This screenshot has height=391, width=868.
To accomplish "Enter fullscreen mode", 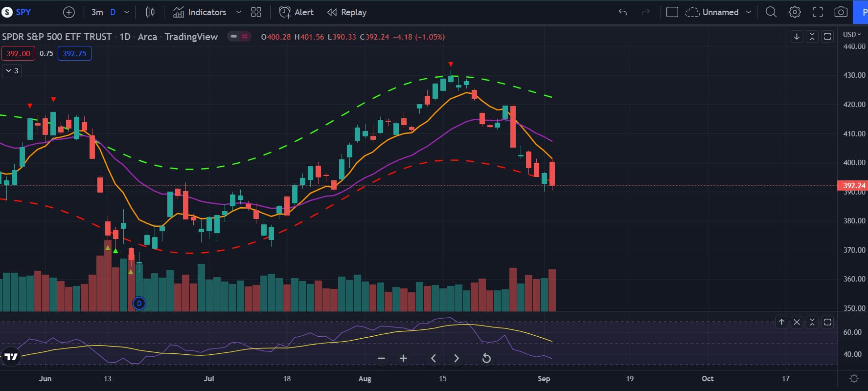I will coord(818,12).
